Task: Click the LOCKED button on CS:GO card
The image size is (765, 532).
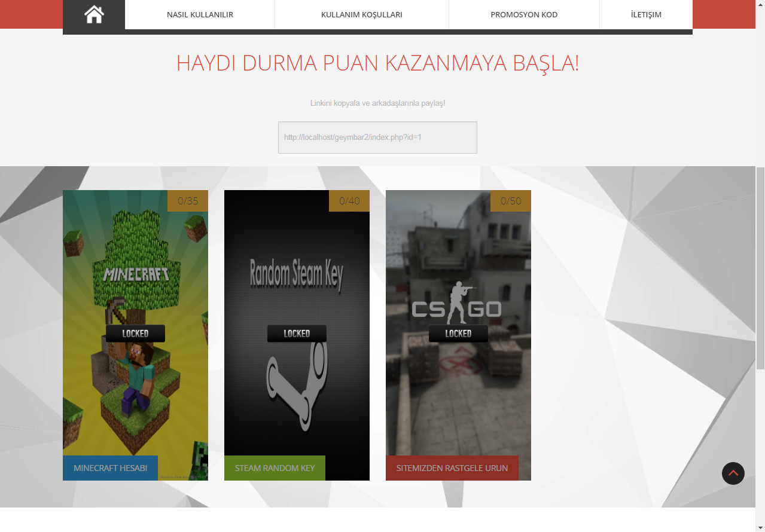Action: click(458, 334)
